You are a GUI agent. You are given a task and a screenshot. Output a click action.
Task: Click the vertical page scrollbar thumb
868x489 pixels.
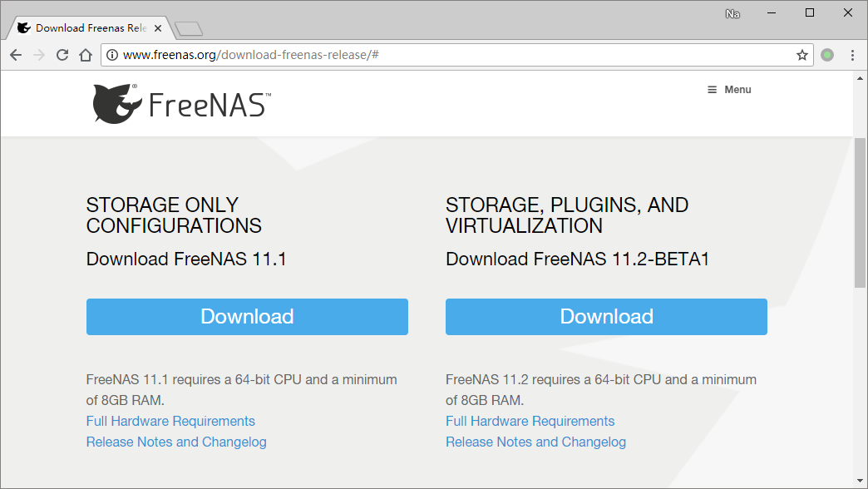861,212
